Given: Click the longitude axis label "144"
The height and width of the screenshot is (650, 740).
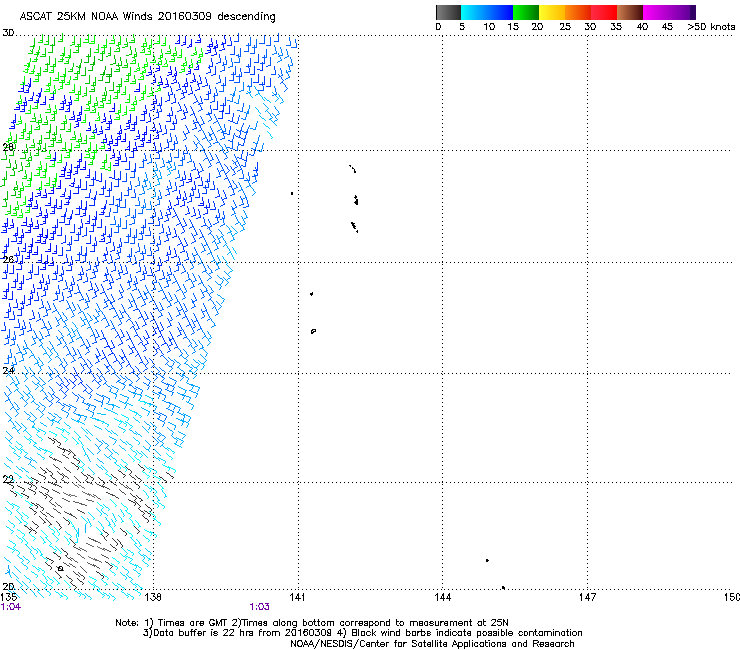Looking at the screenshot, I should coord(443,597).
